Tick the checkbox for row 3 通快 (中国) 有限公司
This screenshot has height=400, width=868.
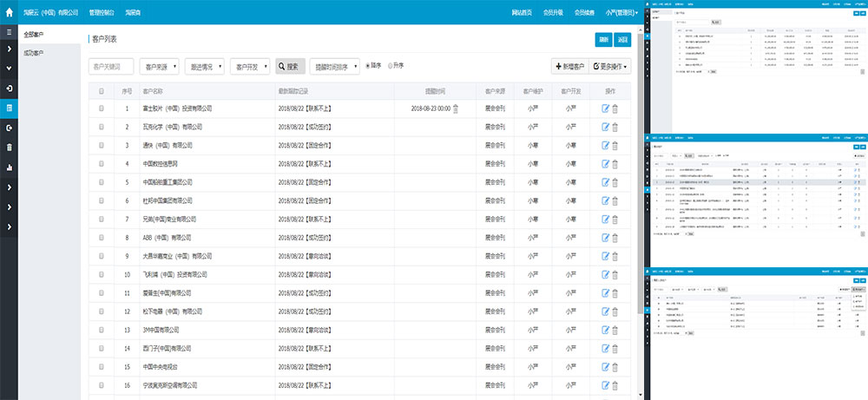pos(102,145)
